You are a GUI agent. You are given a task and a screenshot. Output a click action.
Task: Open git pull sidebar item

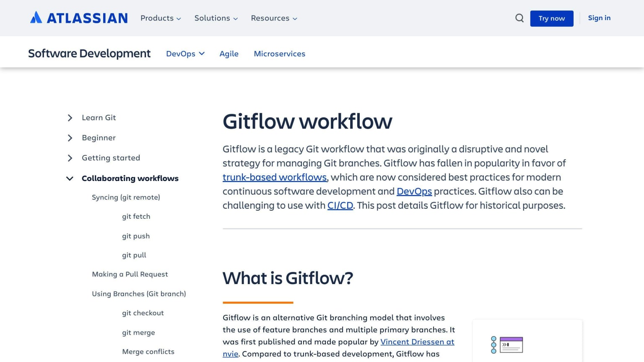[x=134, y=255]
